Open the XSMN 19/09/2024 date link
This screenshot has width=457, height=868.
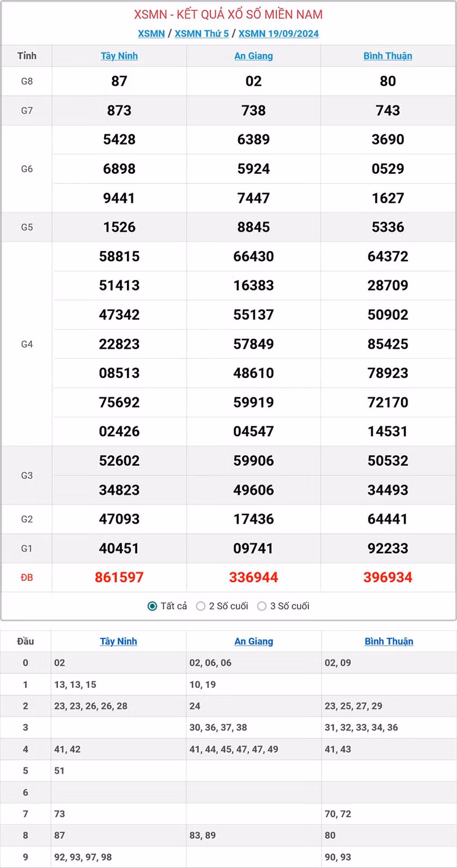click(x=278, y=33)
